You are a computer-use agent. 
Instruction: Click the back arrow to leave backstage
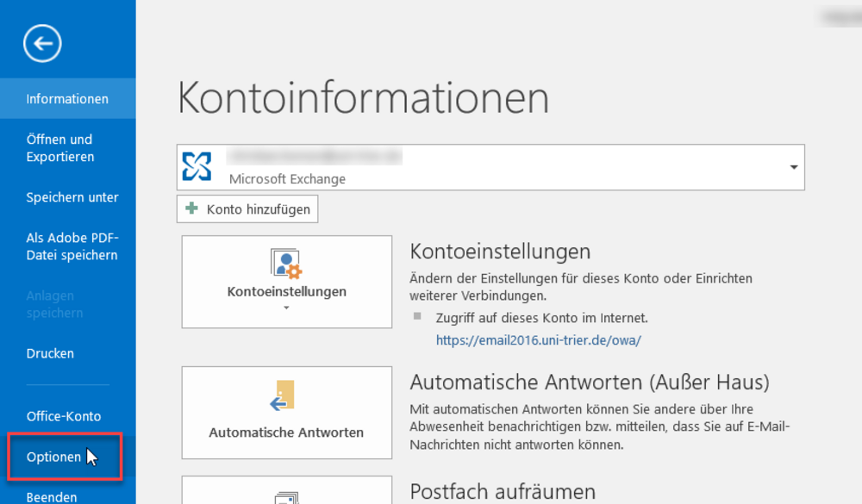coord(43,42)
